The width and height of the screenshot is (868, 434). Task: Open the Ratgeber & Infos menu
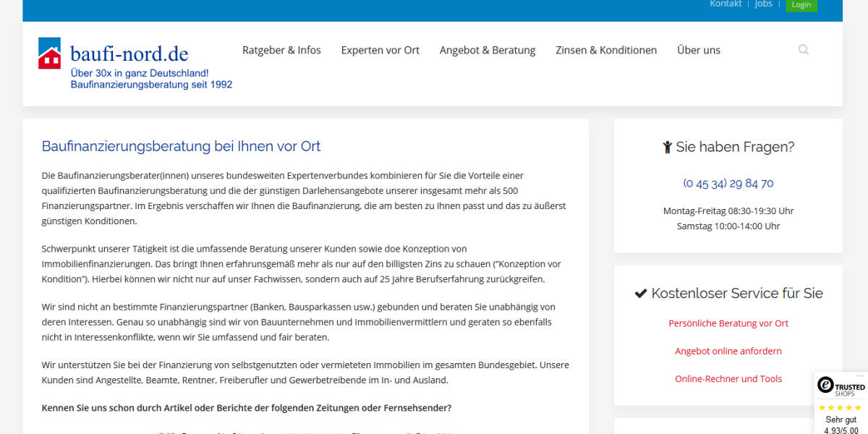(281, 50)
